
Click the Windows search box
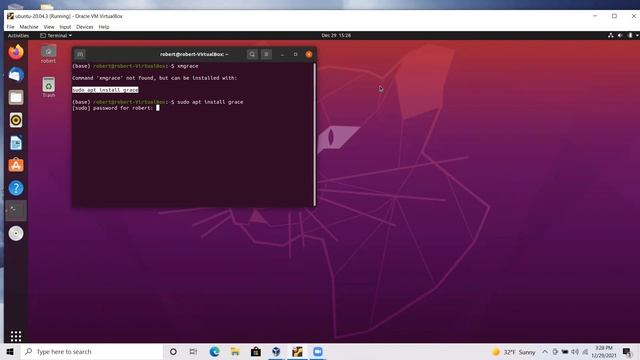point(92,351)
